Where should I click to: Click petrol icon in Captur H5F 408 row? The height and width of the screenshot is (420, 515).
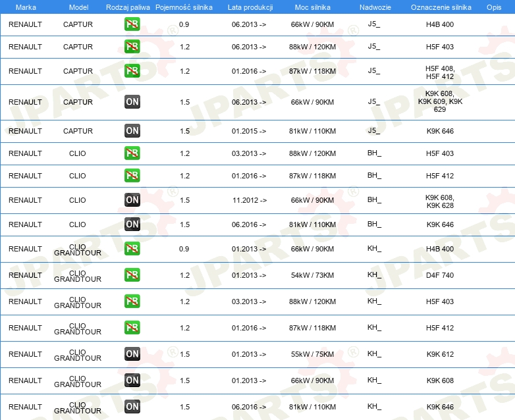pos(132,71)
